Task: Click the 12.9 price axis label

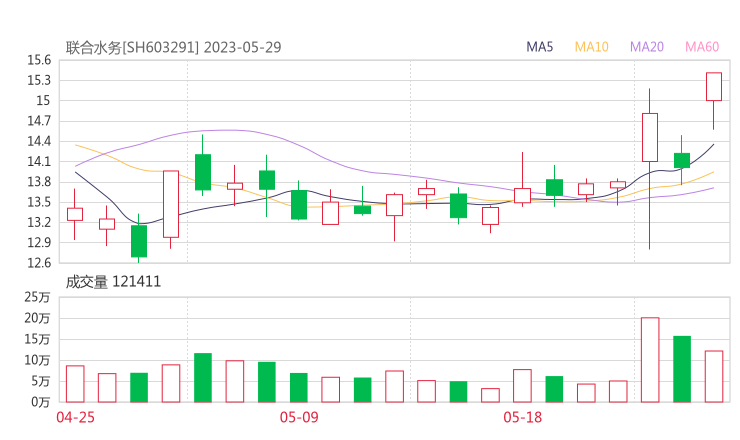Action: click(39, 243)
